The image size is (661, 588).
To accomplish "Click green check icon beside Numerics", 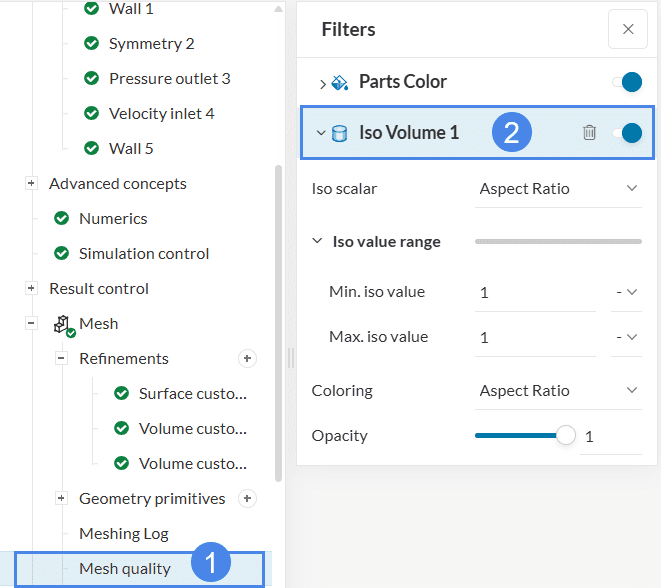I will pos(61,218).
